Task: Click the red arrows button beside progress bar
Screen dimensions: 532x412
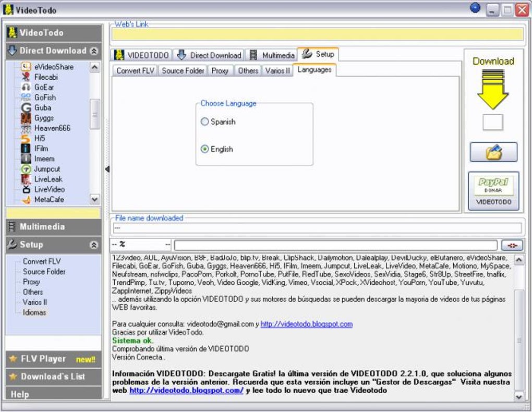Action: tap(512, 245)
